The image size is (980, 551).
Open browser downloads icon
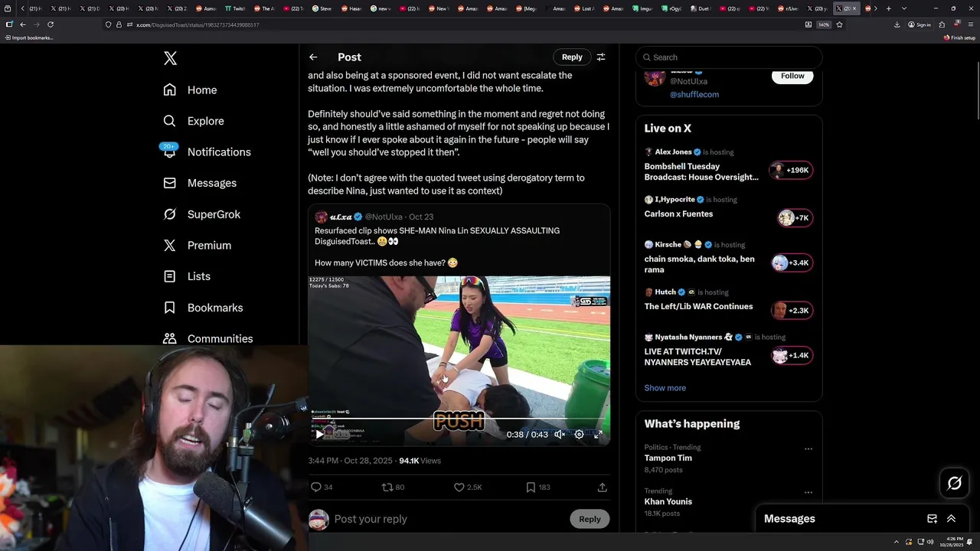pyautogui.click(x=897, y=24)
